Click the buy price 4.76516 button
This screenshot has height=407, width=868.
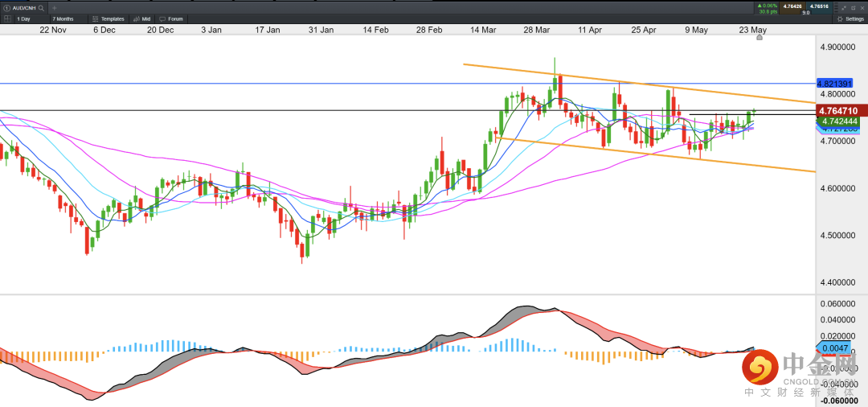click(819, 6)
